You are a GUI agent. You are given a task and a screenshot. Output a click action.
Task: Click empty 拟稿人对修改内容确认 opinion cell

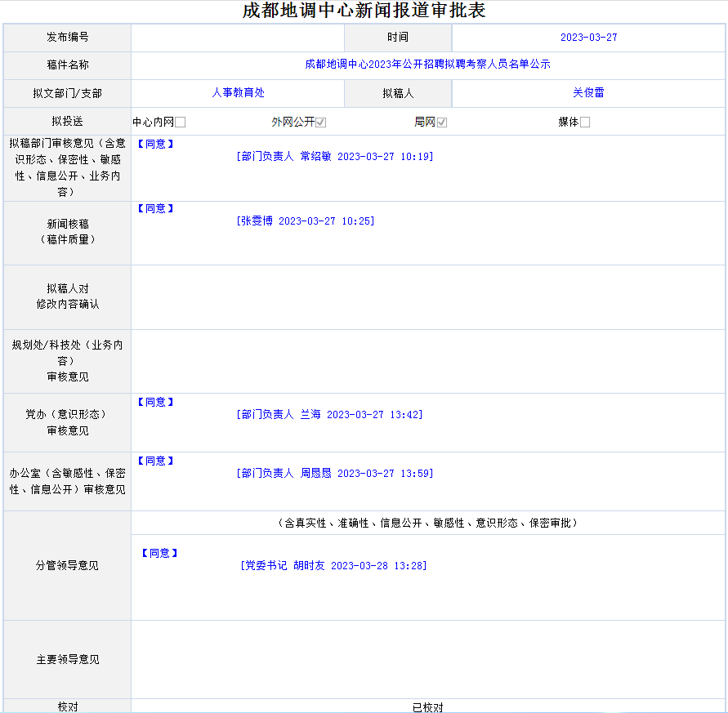point(427,297)
